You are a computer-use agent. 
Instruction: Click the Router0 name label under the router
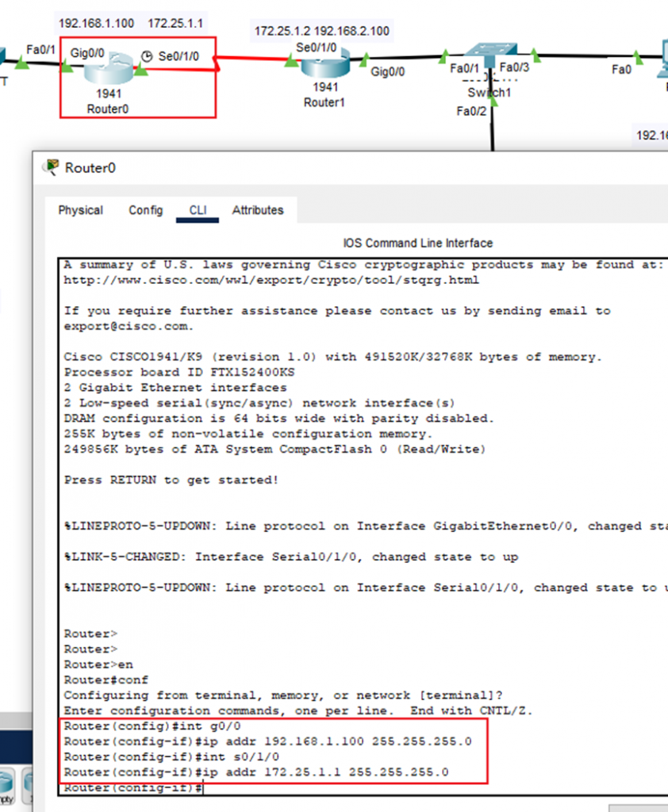click(108, 109)
